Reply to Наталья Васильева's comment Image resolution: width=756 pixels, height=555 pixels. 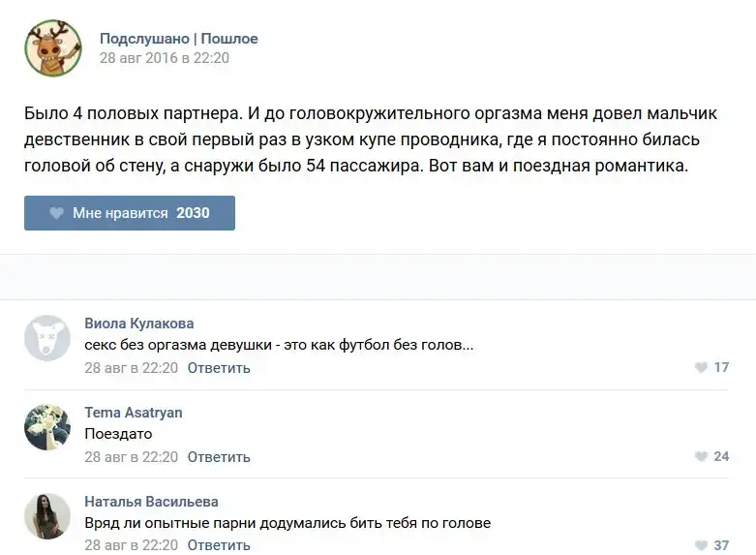(219, 545)
